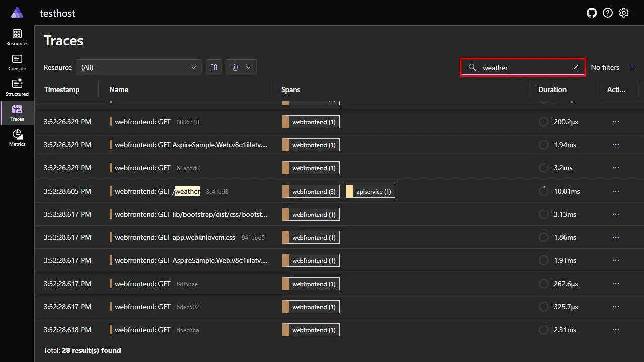Click the testhost application title
This screenshot has height=362, width=644.
pyautogui.click(x=57, y=13)
